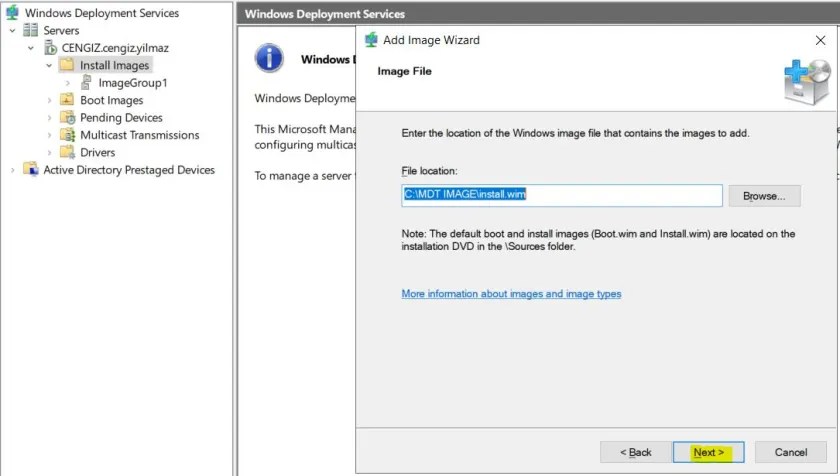Click the Drivers folder icon
The height and width of the screenshot is (476, 840).
(x=68, y=152)
